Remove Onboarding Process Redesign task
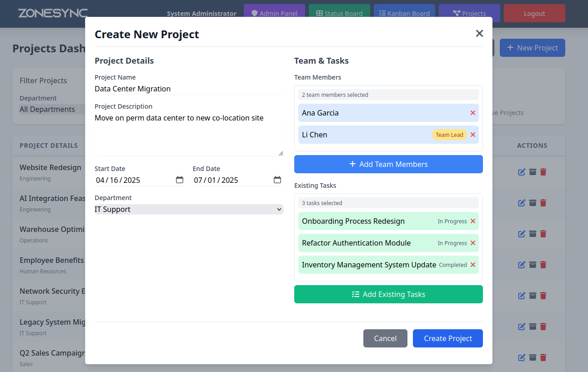The height and width of the screenshot is (372, 588). pos(473,221)
